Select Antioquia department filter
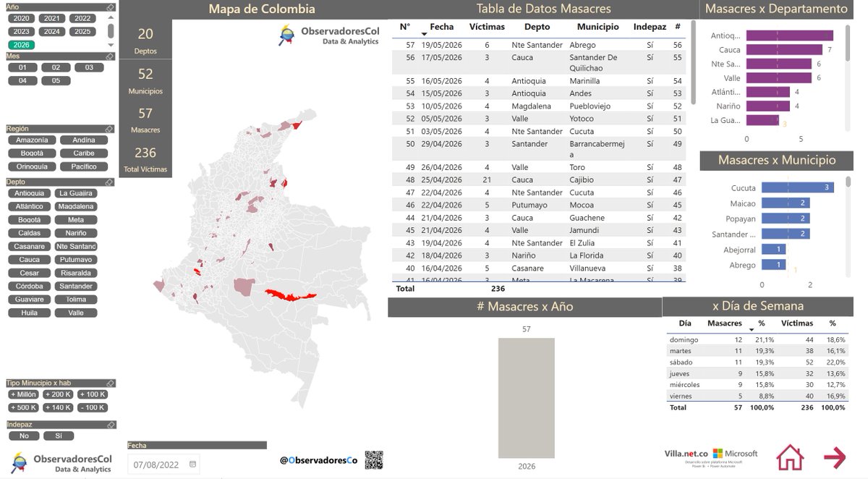868x479 pixels. 30,193
